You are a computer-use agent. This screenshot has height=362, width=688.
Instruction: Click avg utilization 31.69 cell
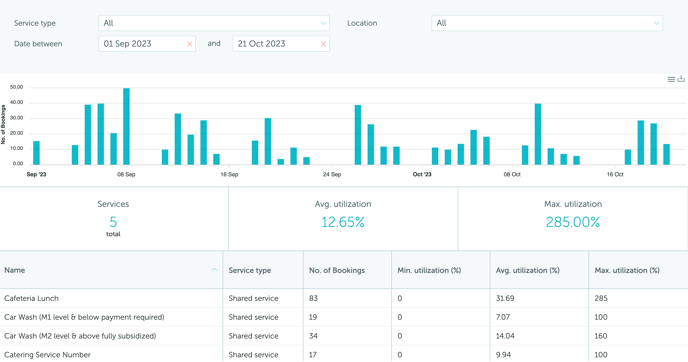(505, 298)
